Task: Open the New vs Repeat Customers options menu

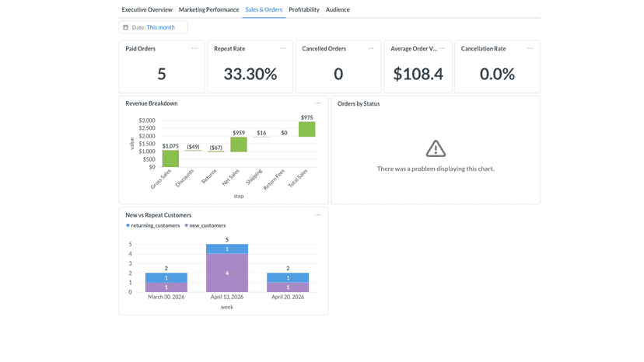Action: (x=318, y=214)
